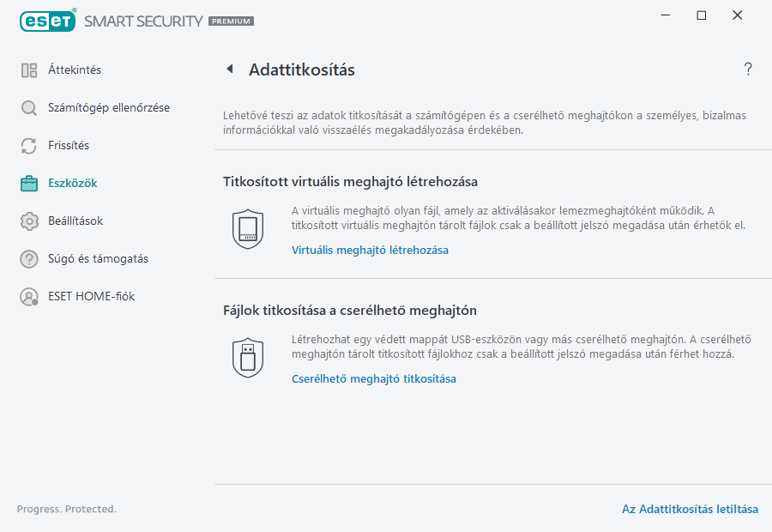The width and height of the screenshot is (772, 532).
Task: Click the USB drive shield illustration
Action: (x=248, y=356)
